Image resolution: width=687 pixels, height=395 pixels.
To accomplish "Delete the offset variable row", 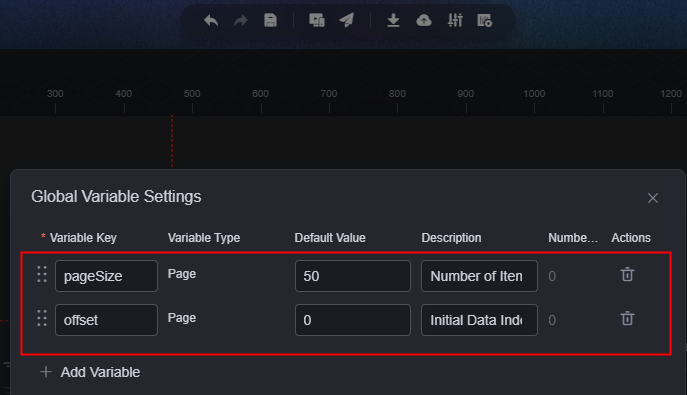I will click(x=627, y=318).
